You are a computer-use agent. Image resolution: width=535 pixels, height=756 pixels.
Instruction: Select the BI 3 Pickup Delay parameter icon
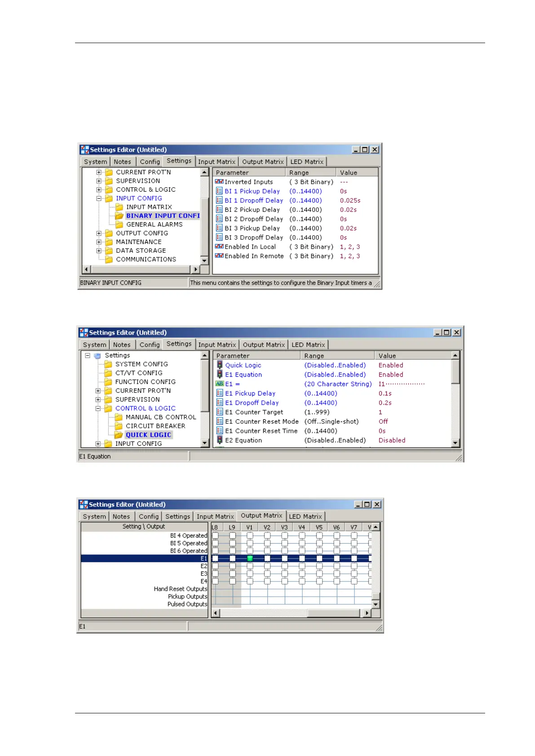click(x=219, y=228)
